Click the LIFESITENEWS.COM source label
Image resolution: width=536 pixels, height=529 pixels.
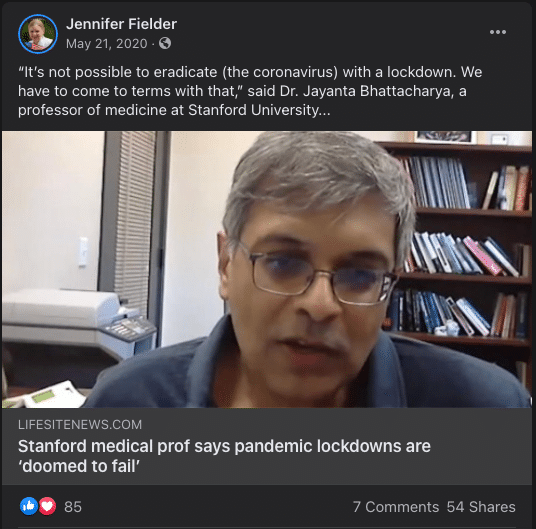pyautogui.click(x=80, y=424)
